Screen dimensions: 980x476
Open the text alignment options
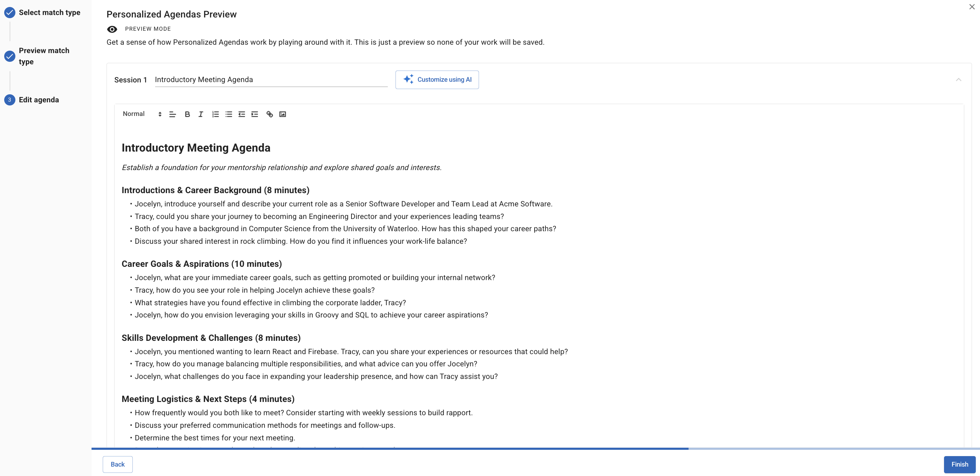(172, 114)
